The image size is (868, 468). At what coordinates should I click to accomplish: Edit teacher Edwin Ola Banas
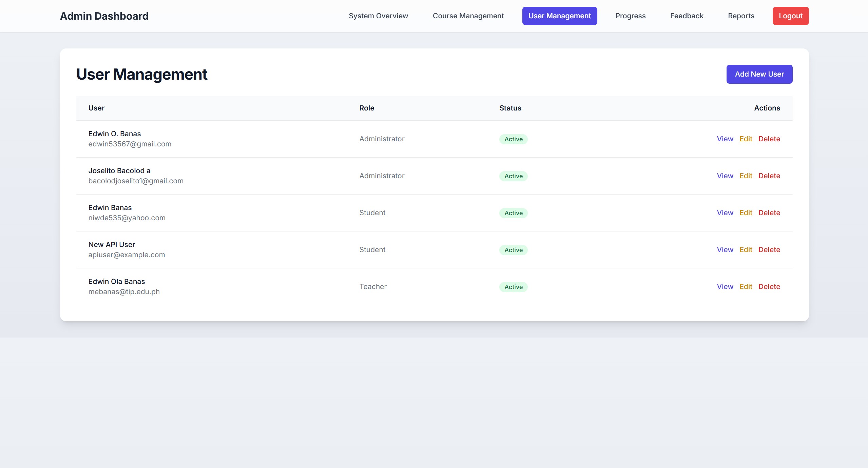click(x=746, y=287)
